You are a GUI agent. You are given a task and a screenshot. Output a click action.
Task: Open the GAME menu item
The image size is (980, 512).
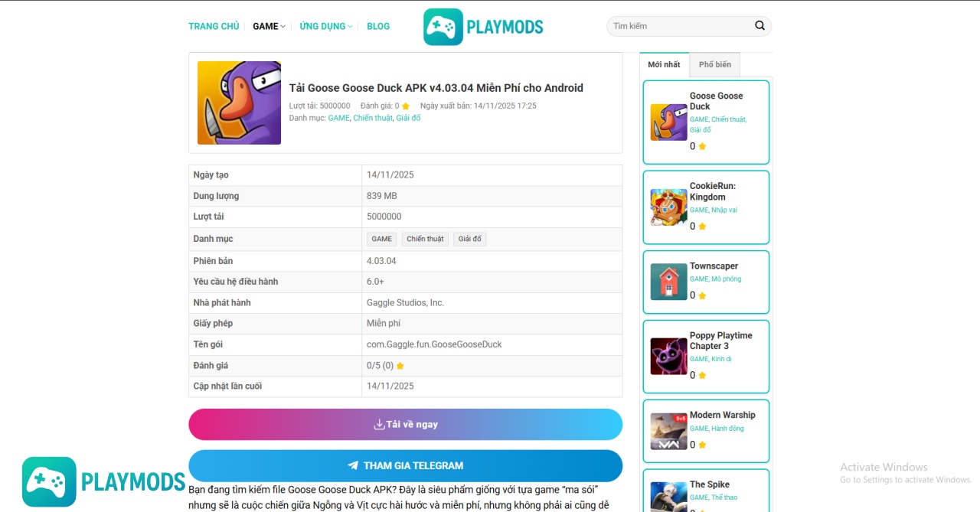(x=266, y=26)
